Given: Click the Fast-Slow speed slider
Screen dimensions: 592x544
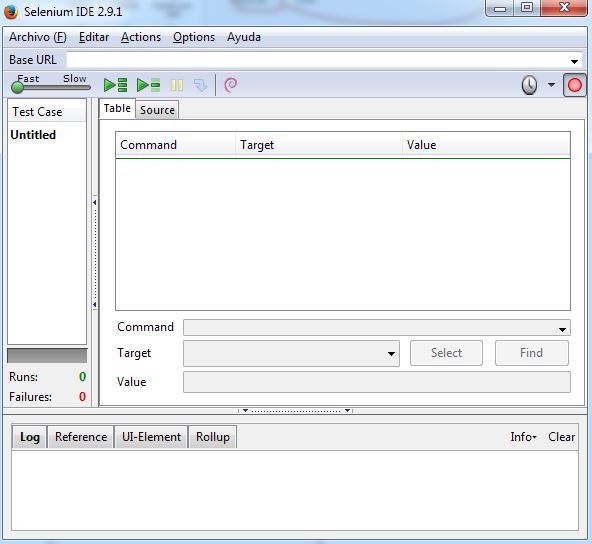Looking at the screenshot, I should [x=51, y=87].
